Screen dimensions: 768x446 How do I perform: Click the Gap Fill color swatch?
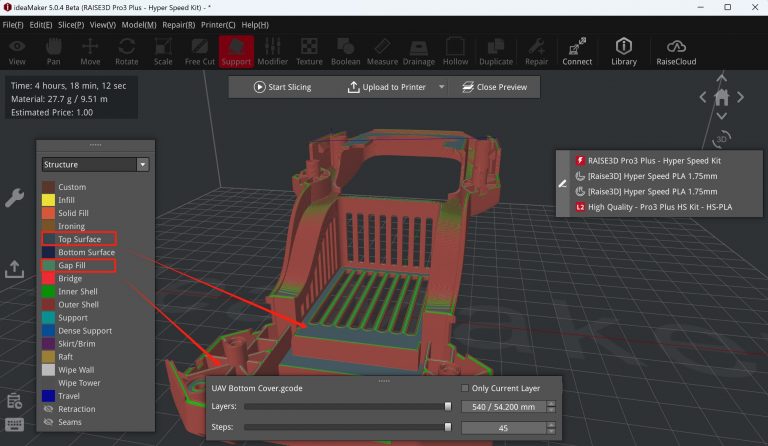pyautogui.click(x=48, y=265)
